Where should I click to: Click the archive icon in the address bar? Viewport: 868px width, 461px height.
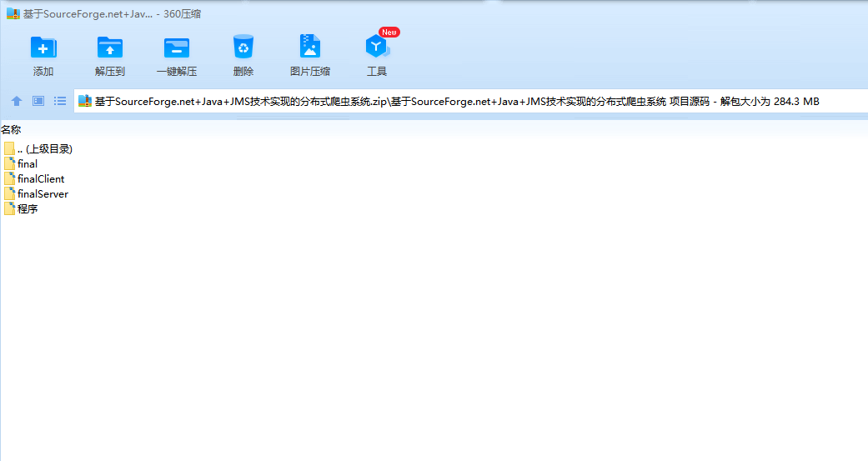[x=85, y=101]
